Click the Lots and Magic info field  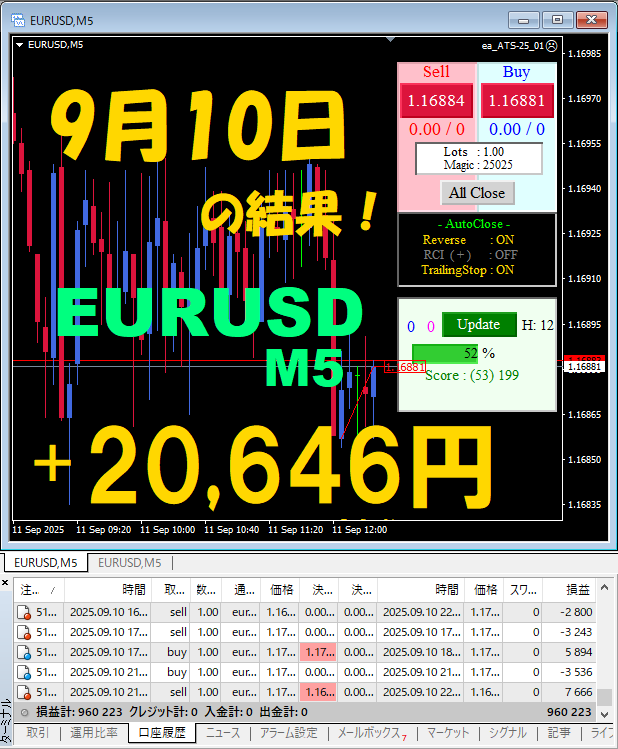coord(479,159)
